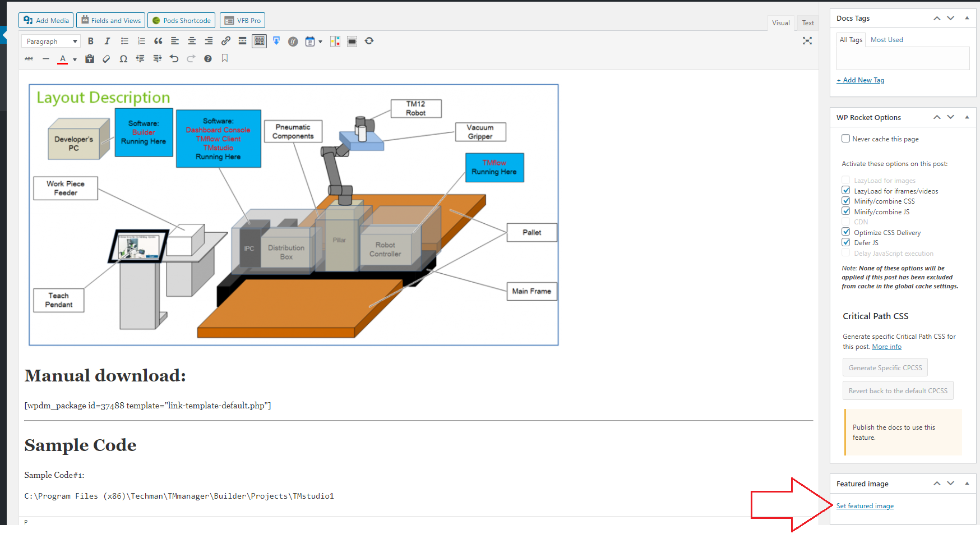
Task: Click the colored columns shortcode icon
Action: click(x=335, y=41)
